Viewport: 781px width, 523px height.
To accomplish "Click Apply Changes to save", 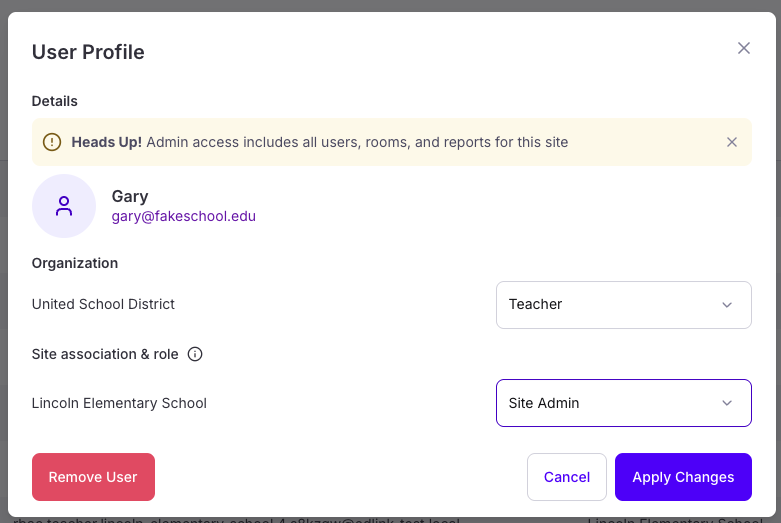I will tap(683, 477).
